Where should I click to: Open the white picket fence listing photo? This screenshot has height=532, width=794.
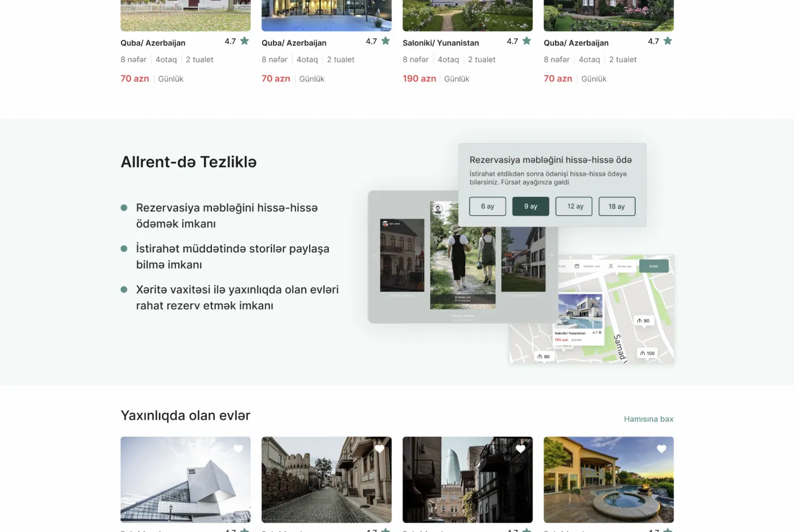tap(185, 15)
